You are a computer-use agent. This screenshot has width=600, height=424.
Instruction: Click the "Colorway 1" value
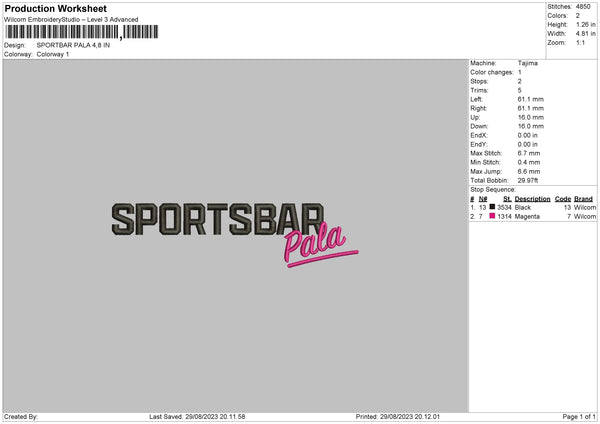tap(53, 54)
